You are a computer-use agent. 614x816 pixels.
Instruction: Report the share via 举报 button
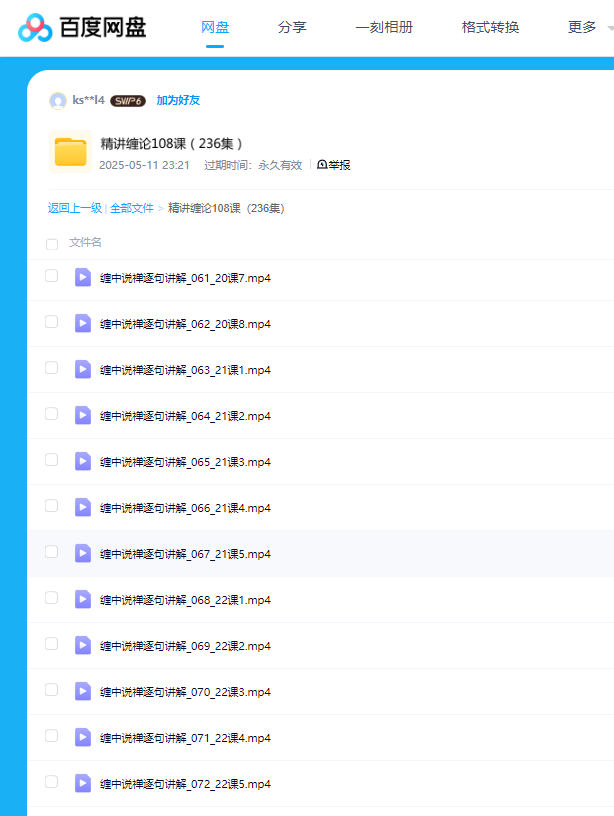tap(334, 165)
